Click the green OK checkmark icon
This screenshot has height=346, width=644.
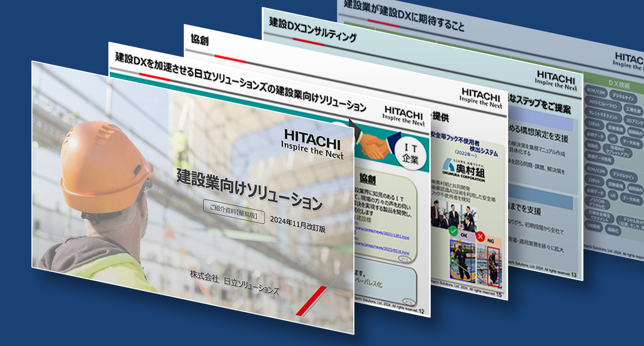(x=453, y=231)
